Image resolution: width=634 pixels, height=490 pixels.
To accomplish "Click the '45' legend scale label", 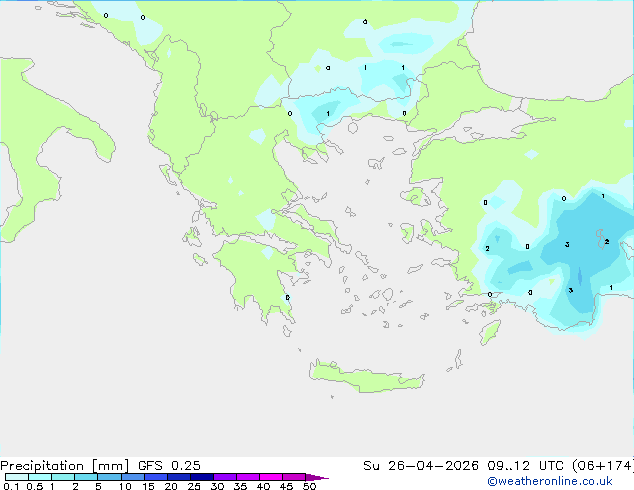I will 286,486.
